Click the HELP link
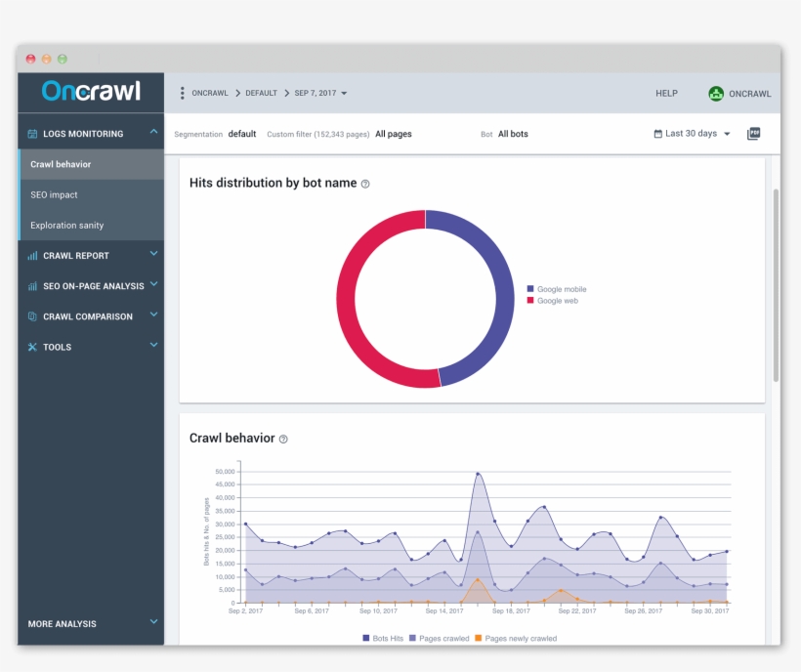The image size is (801, 672). coord(666,94)
